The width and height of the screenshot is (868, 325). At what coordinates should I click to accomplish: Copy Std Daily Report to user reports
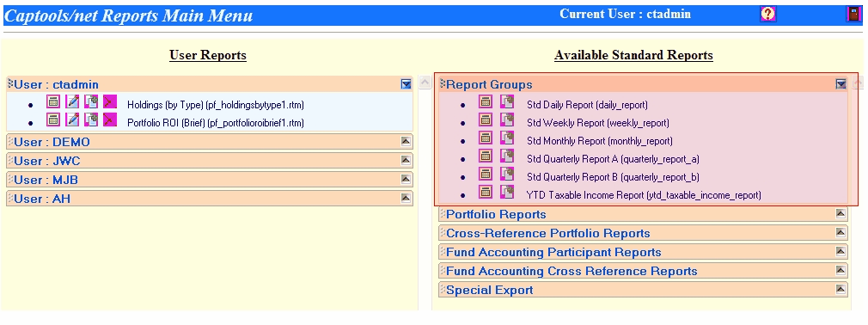click(506, 101)
